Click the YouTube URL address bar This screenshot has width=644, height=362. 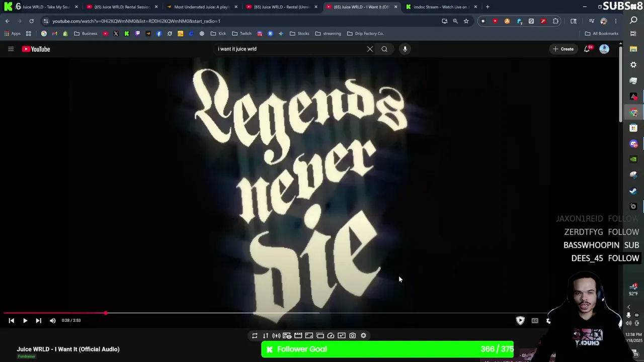click(242, 21)
